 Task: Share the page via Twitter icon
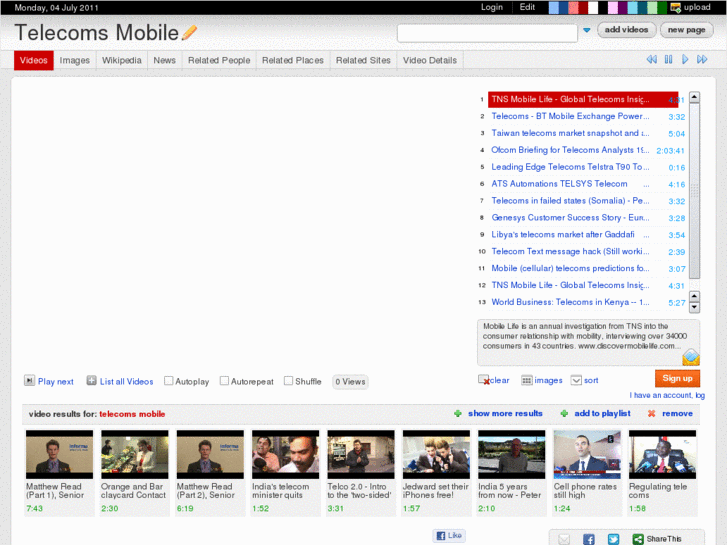(612, 539)
